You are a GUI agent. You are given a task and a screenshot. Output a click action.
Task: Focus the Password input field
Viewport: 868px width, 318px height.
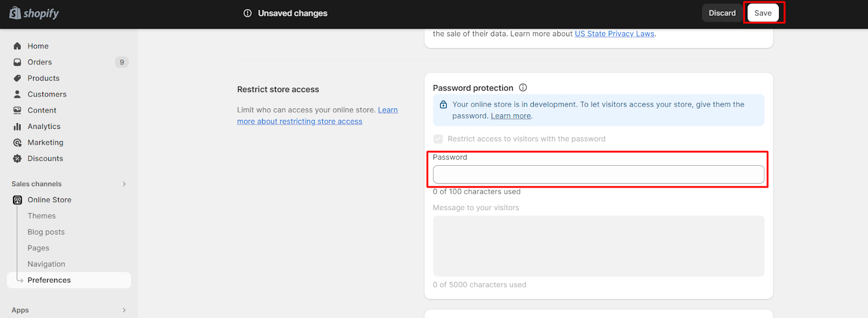click(x=598, y=174)
